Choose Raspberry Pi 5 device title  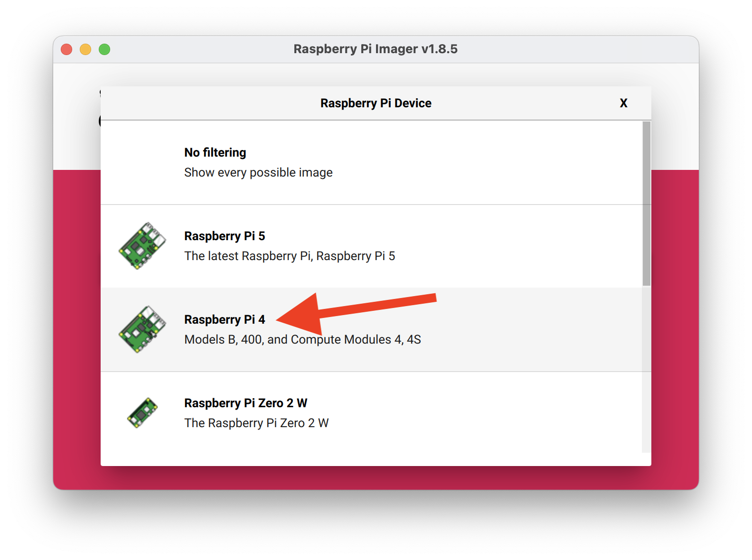coord(225,236)
